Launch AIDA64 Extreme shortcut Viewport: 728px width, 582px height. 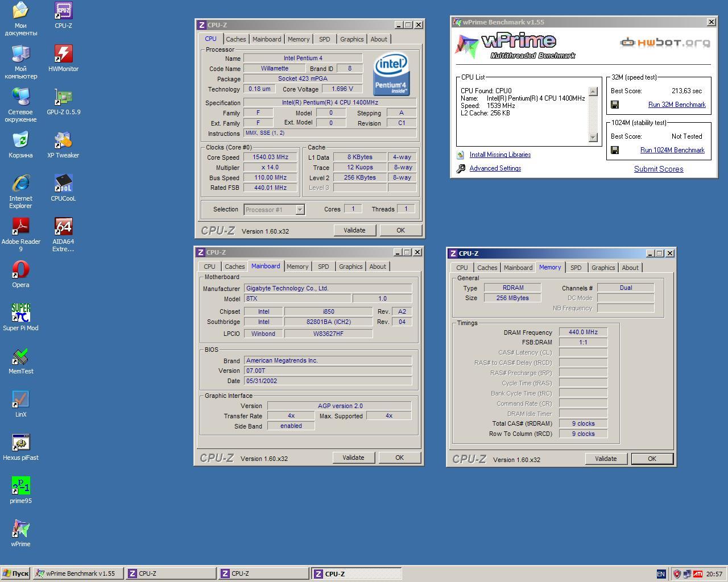(x=63, y=234)
